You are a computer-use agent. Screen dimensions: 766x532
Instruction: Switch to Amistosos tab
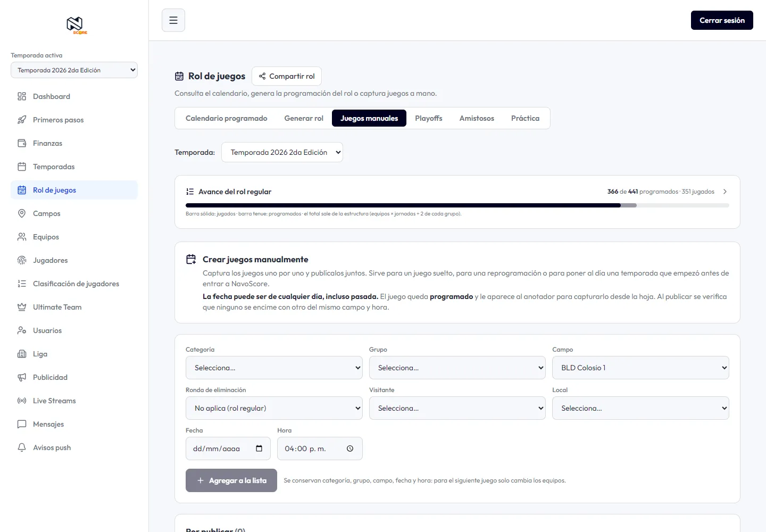coord(477,118)
